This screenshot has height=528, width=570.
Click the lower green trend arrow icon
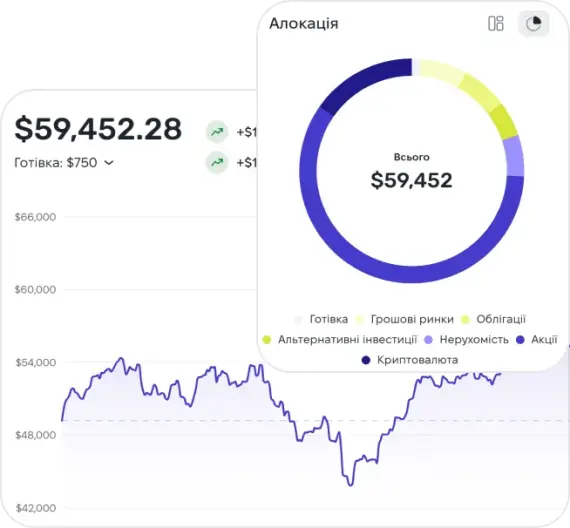tap(217, 162)
